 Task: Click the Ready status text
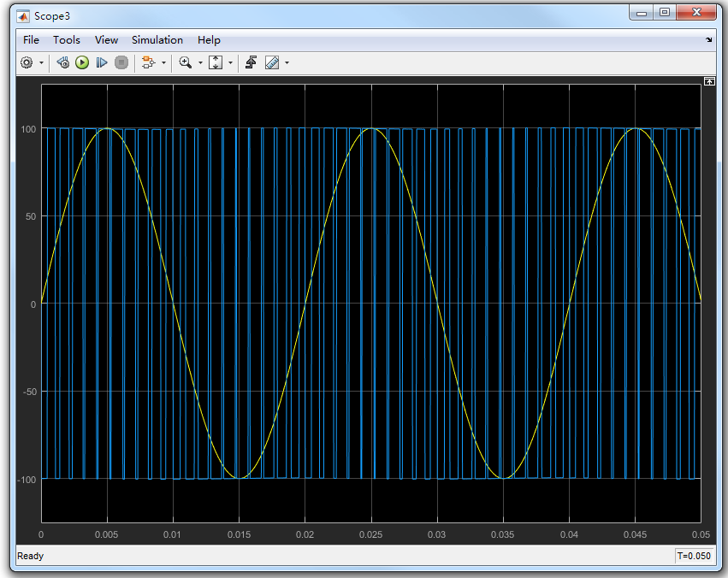click(30, 556)
